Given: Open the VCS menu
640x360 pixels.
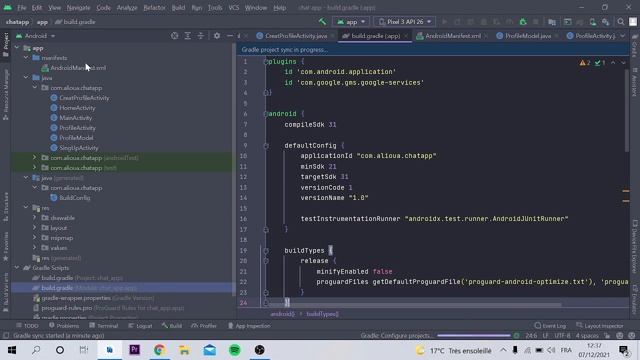Looking at the screenshot, I should (234, 7).
